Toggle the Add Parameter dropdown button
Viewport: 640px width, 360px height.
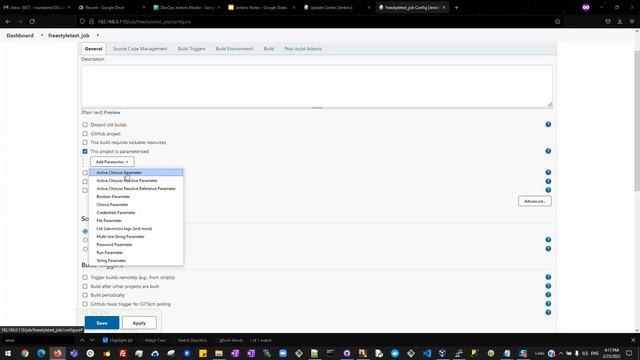pos(112,162)
